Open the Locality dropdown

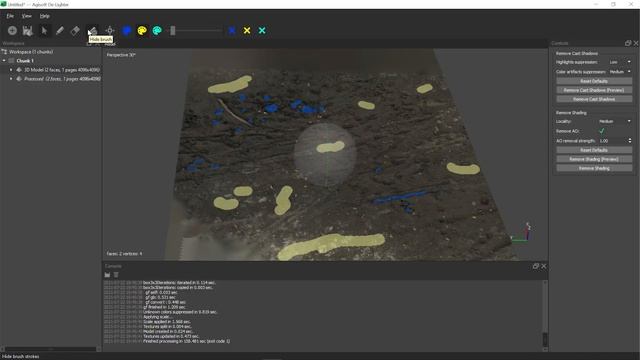coord(614,121)
